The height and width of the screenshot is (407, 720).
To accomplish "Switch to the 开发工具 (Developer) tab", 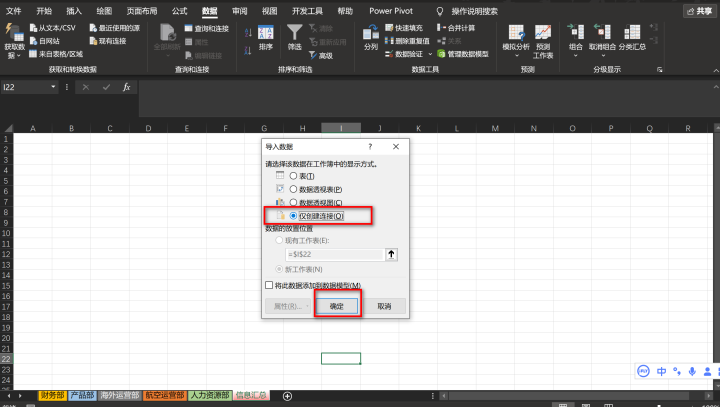I will 307,11.
